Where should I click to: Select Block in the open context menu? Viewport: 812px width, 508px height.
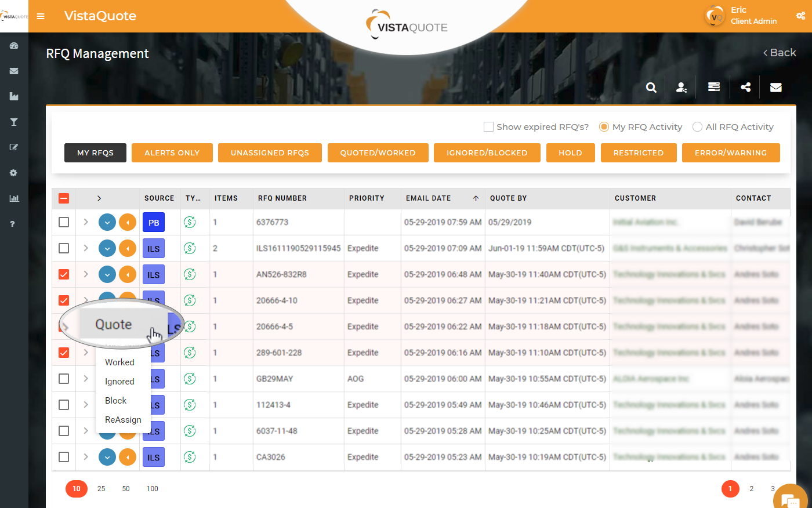[115, 400]
